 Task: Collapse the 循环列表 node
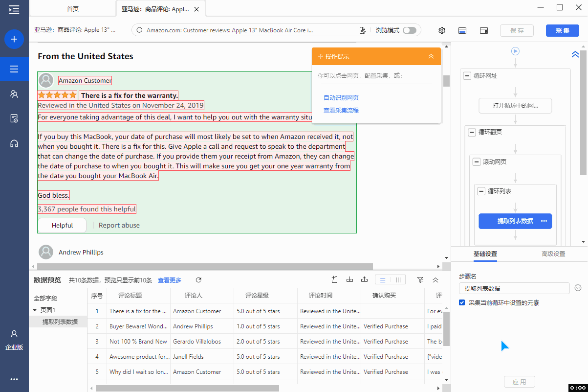(x=481, y=191)
